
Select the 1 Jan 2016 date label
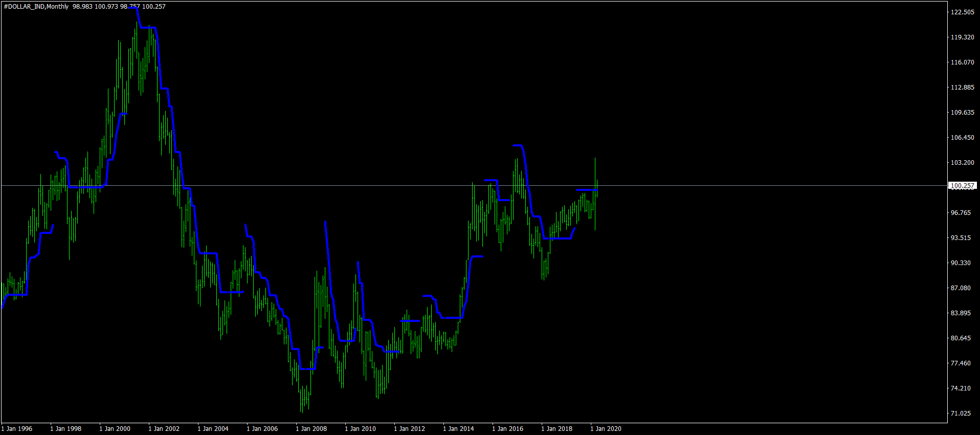coord(507,429)
